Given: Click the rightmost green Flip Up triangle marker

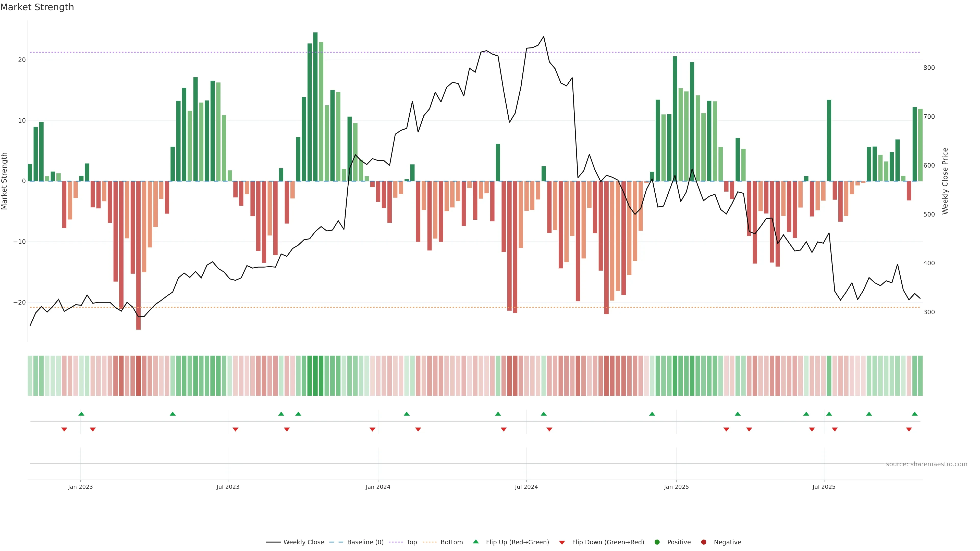Looking at the screenshot, I should click(x=915, y=414).
